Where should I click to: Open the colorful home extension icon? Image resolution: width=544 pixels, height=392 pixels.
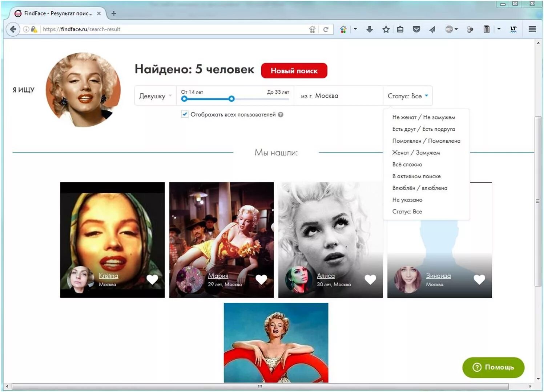click(343, 29)
